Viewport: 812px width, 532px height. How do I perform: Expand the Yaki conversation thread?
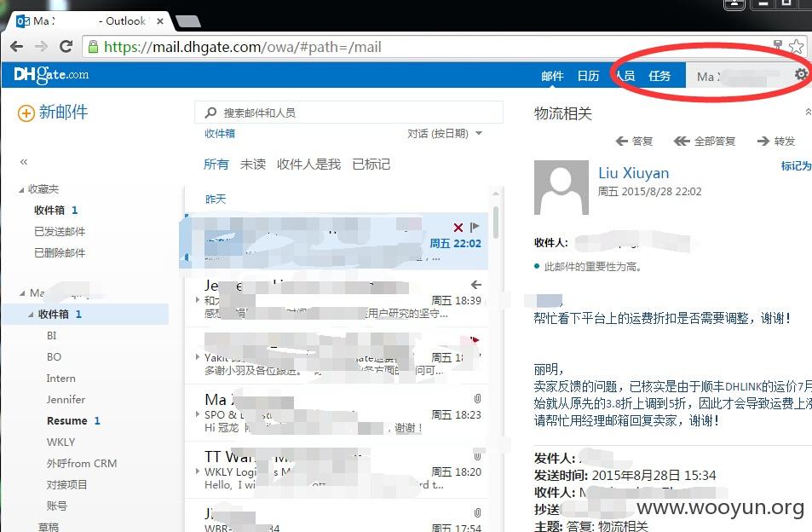tap(198, 356)
